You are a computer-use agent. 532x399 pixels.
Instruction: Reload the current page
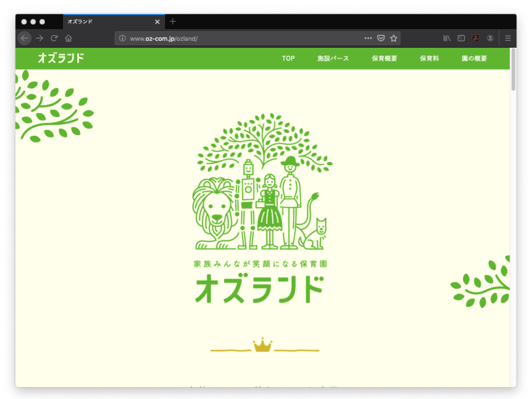pos(54,38)
